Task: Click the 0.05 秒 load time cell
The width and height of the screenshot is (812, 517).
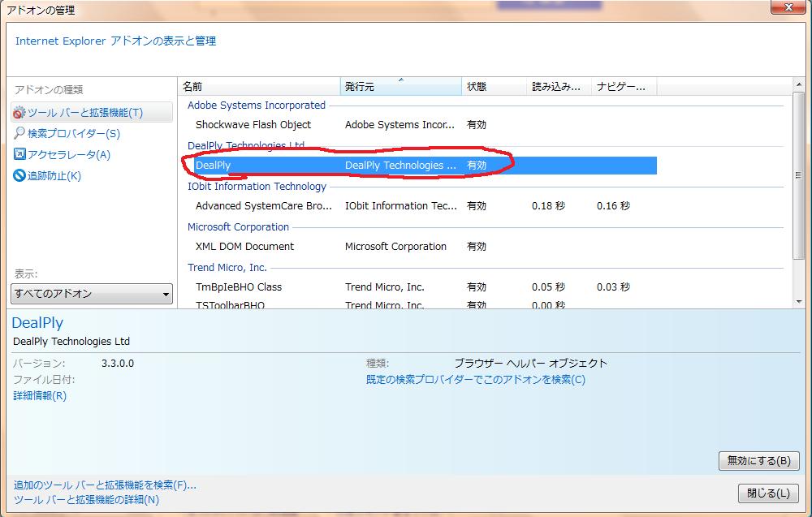Action: click(x=548, y=287)
